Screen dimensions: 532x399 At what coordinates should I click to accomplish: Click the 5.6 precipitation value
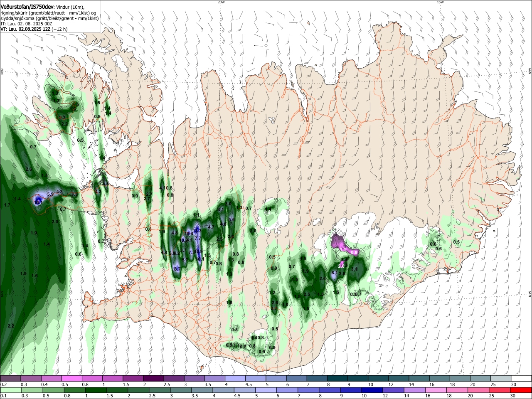click(x=232, y=219)
